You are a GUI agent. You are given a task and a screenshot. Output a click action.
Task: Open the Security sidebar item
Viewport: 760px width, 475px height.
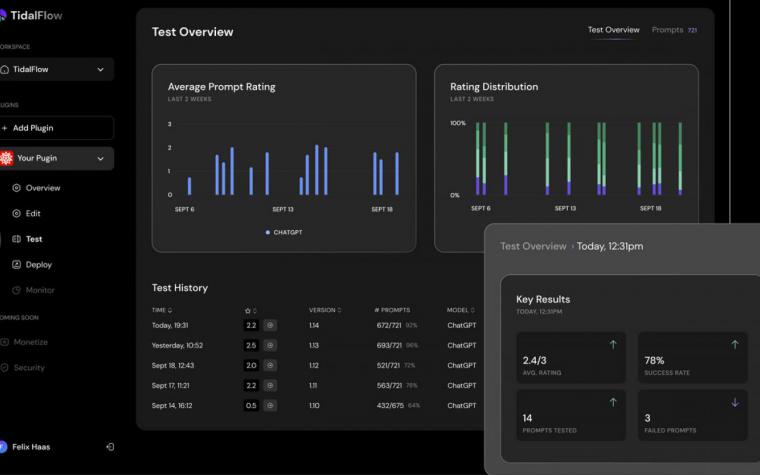click(x=23, y=368)
